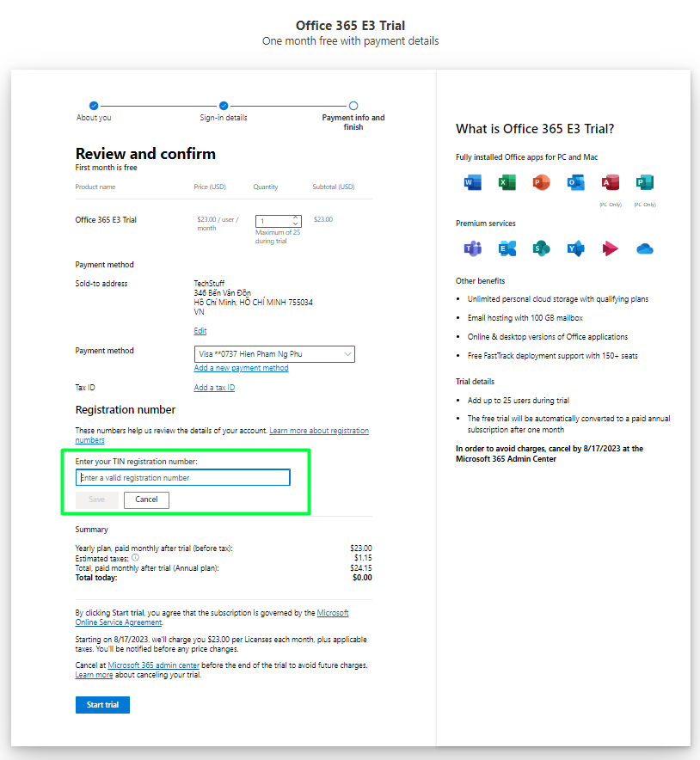Cancel the registration number entry
Image resolution: width=700 pixels, height=760 pixels.
click(146, 500)
